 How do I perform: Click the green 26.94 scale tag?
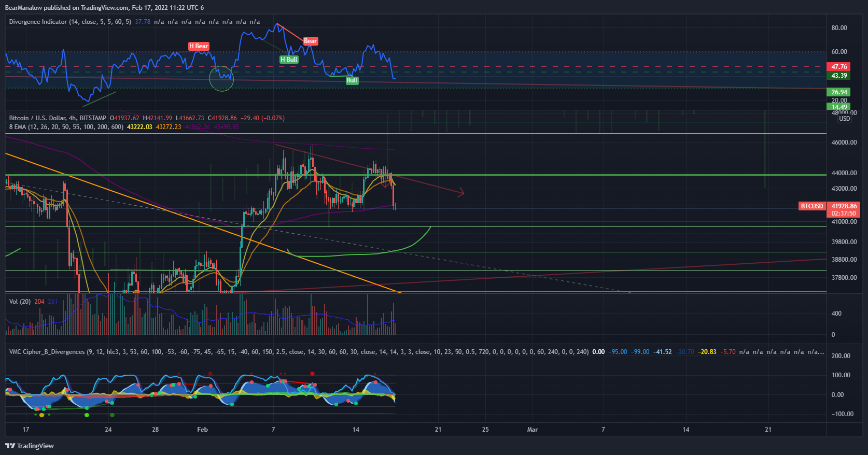838,92
